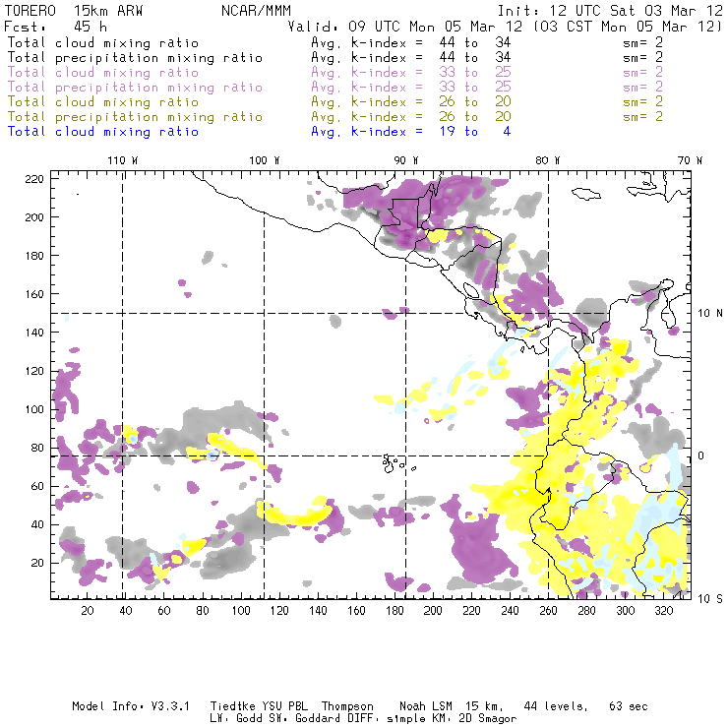Click the purple 'Total precipitation mixing ratio' legend line

[x=135, y=88]
